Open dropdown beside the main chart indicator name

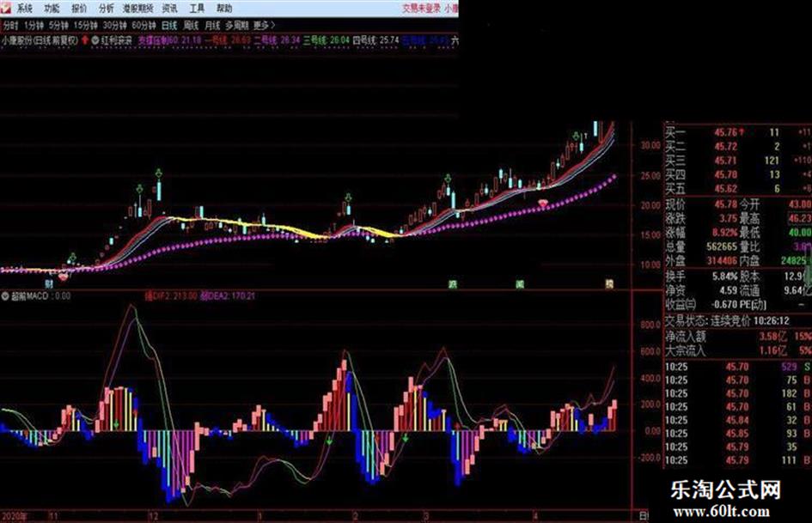(x=95, y=40)
